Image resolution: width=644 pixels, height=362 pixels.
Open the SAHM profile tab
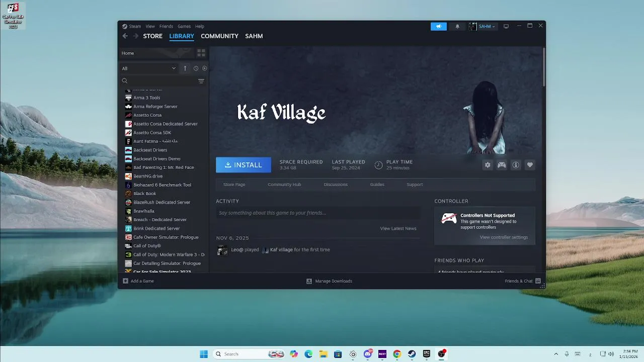click(x=254, y=36)
